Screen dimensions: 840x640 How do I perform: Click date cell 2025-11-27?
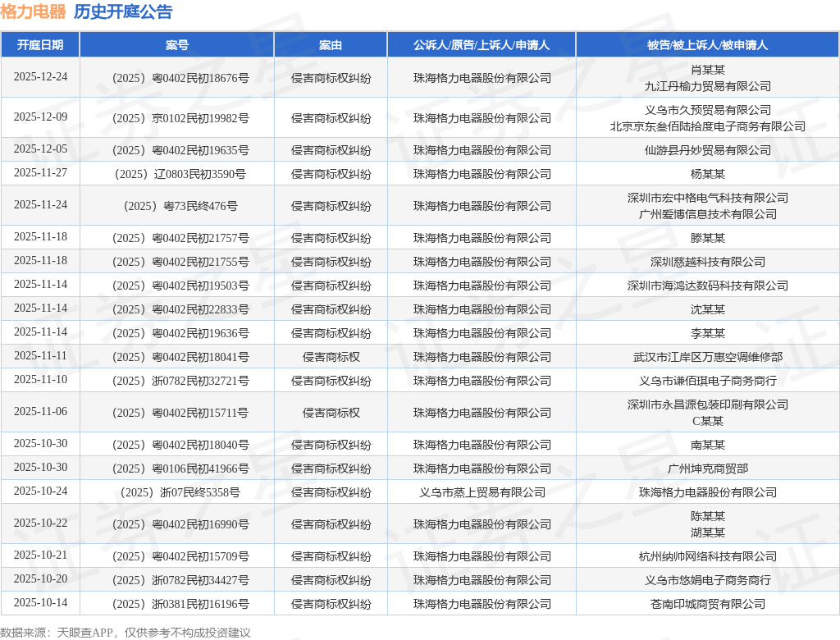coord(41,172)
